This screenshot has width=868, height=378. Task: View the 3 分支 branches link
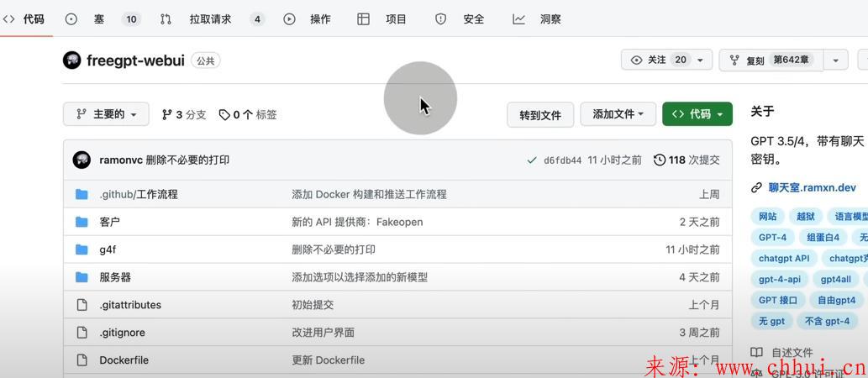point(184,114)
